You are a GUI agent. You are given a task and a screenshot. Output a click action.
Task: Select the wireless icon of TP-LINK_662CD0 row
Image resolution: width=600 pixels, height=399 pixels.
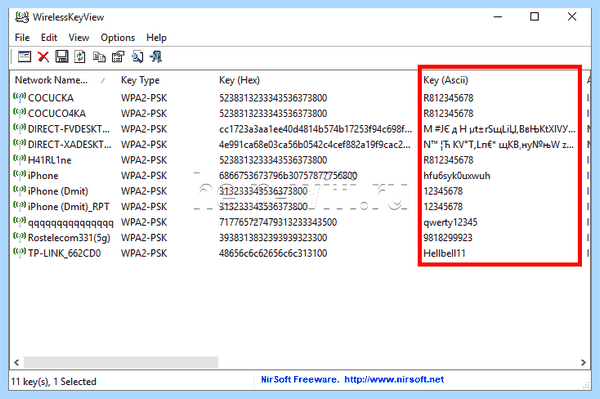(20, 253)
